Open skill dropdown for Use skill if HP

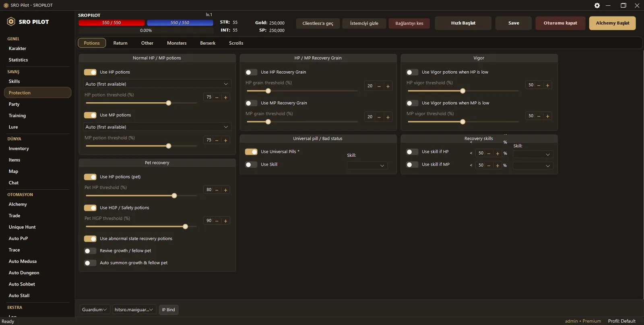[x=533, y=154]
